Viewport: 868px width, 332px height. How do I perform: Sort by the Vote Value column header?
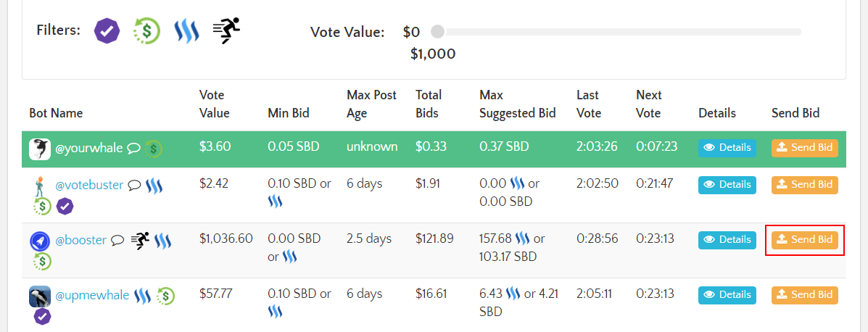click(214, 104)
